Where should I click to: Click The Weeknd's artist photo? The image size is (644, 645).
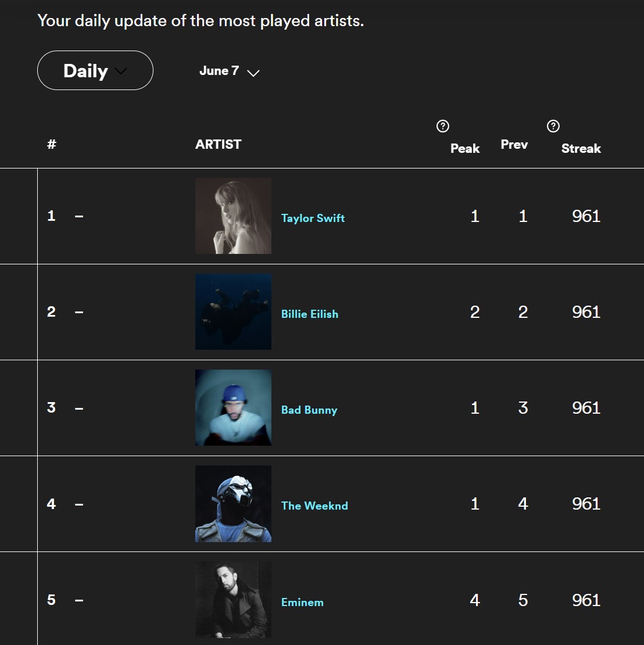(x=233, y=504)
